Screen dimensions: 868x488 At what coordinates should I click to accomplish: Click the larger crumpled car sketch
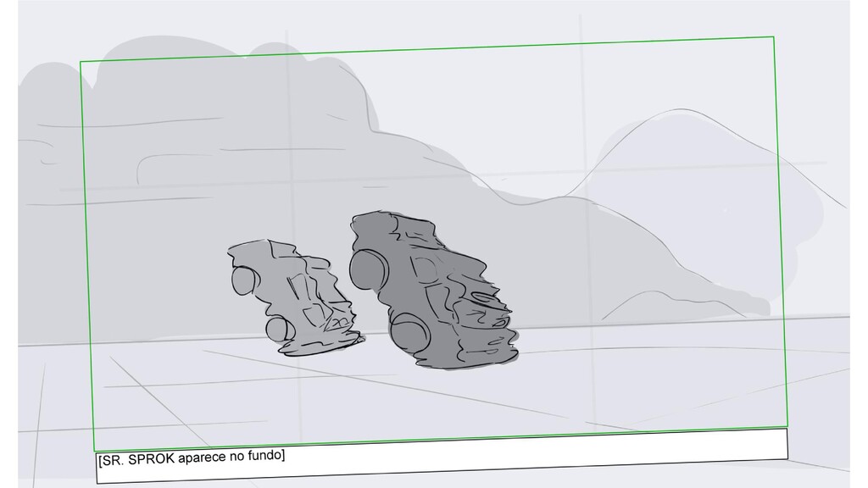(x=434, y=290)
